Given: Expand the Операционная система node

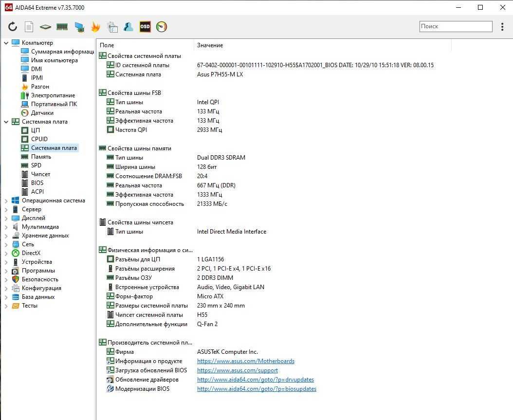Looking at the screenshot, I should (x=6, y=201).
